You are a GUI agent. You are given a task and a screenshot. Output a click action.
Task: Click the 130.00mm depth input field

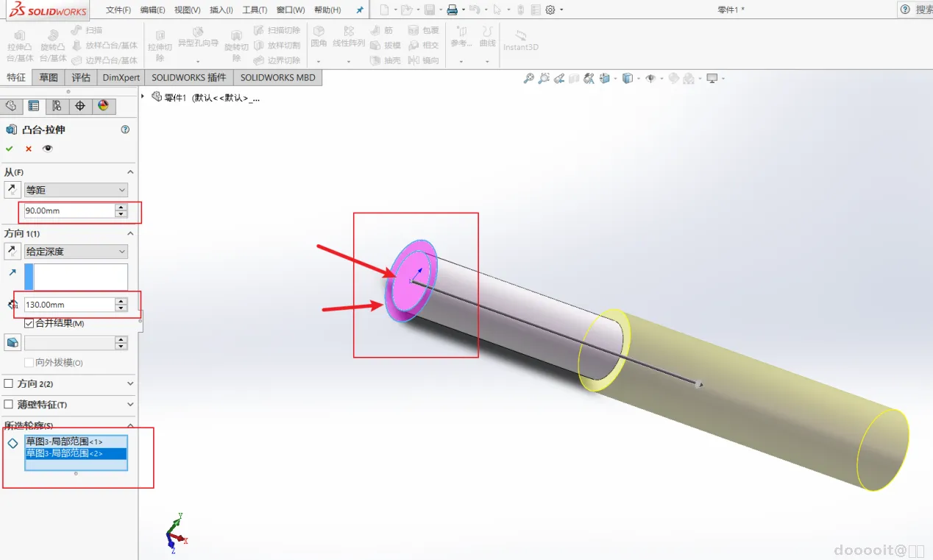pyautogui.click(x=69, y=304)
